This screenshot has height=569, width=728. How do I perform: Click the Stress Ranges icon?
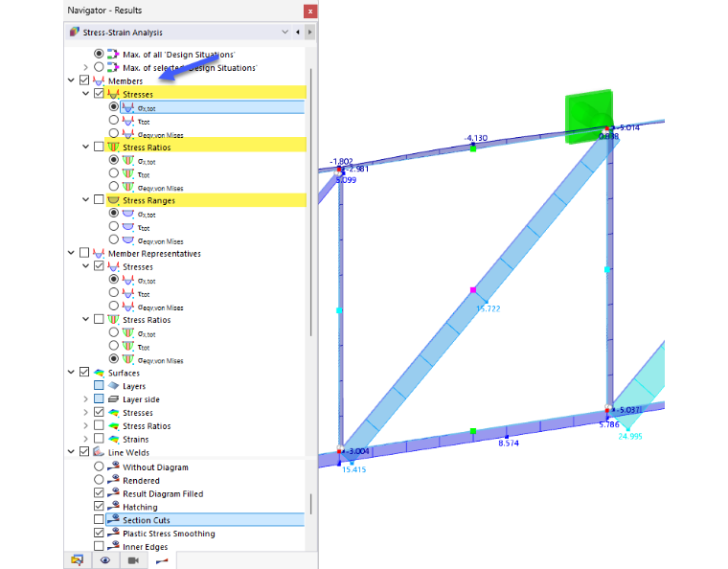pyautogui.click(x=113, y=200)
